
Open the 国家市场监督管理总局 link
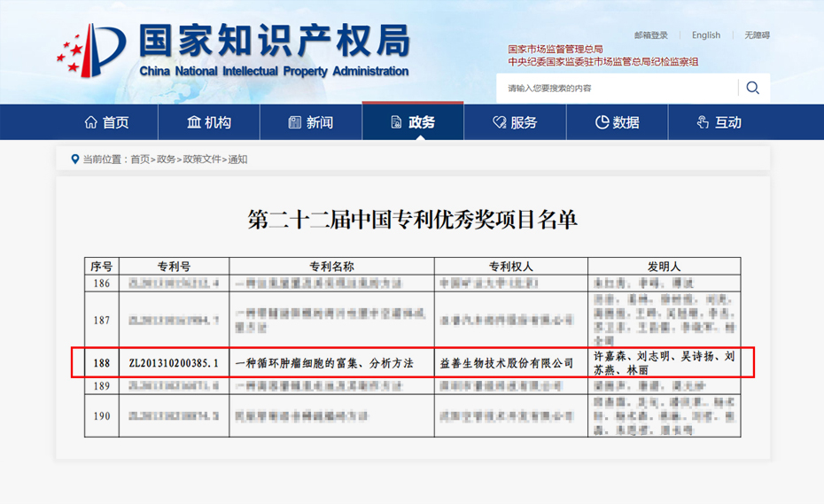(555, 50)
